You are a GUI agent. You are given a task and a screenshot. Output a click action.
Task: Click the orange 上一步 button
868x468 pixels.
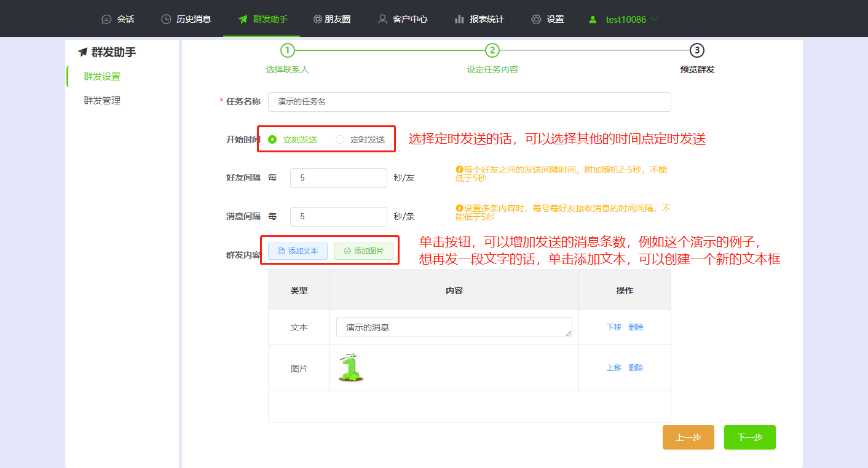[688, 437]
